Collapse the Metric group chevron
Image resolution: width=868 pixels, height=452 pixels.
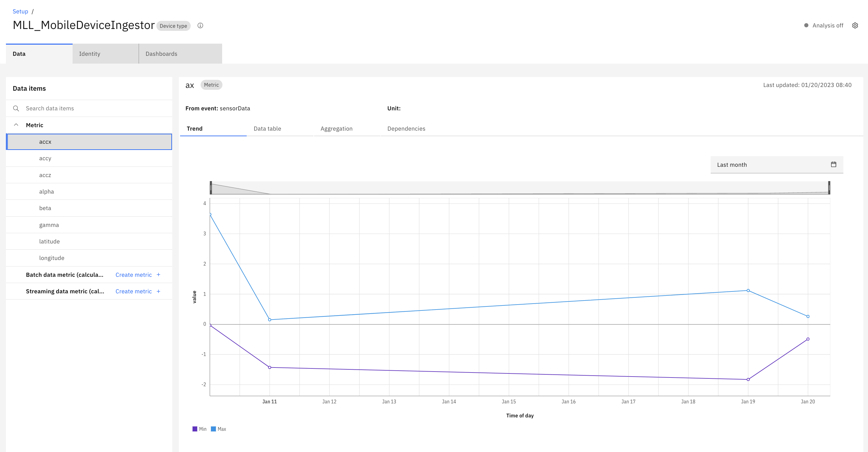click(16, 125)
